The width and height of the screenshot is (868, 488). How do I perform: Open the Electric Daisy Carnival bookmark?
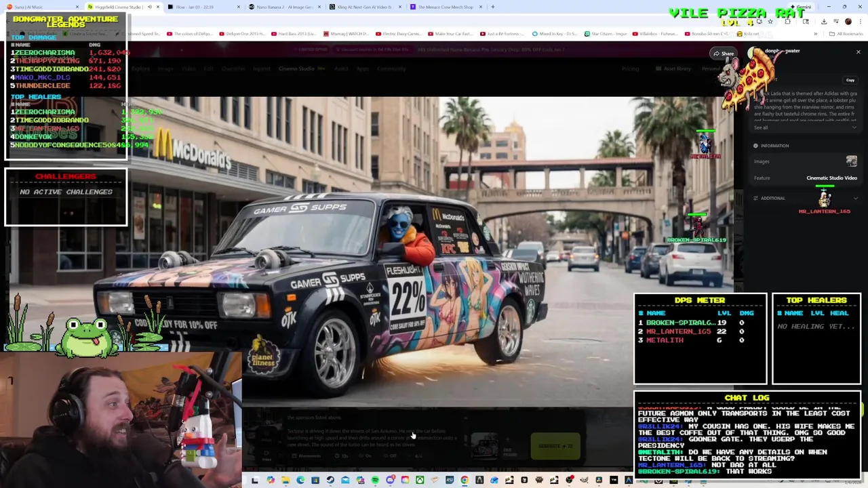[x=400, y=33]
